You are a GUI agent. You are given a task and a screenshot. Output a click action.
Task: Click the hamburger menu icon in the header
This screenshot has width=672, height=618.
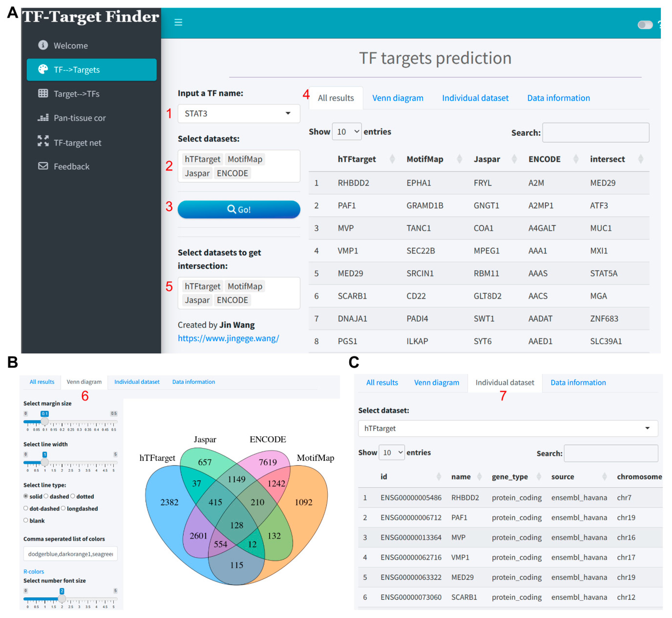pyautogui.click(x=178, y=22)
